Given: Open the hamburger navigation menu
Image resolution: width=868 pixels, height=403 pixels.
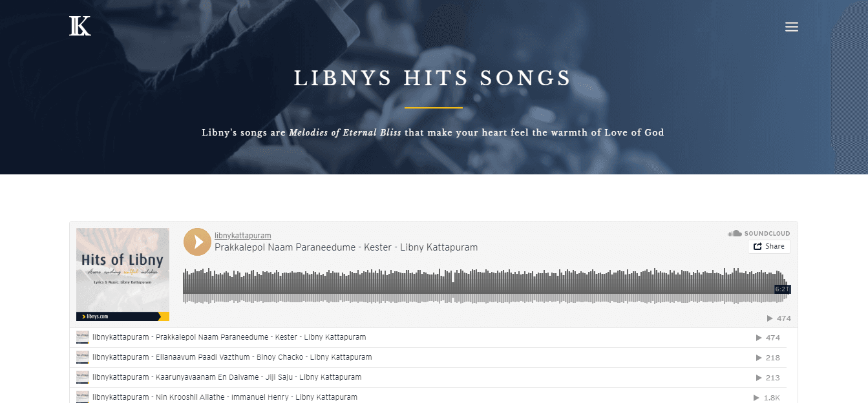Looking at the screenshot, I should [x=792, y=26].
